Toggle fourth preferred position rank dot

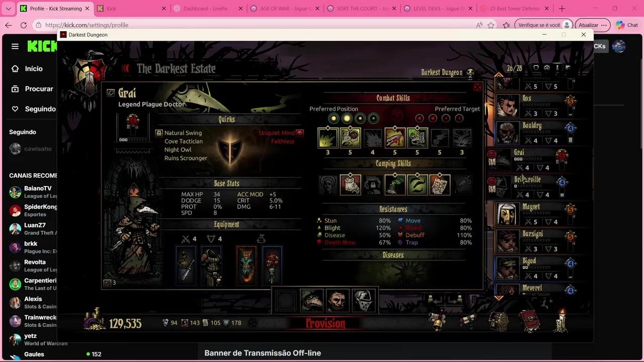(373, 119)
